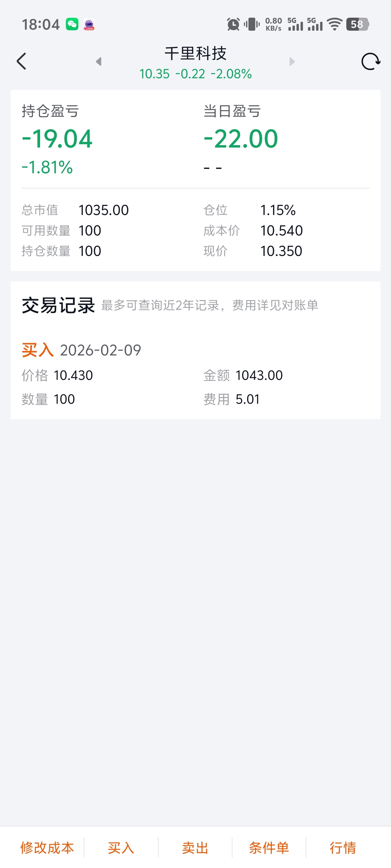The width and height of the screenshot is (391, 868).
Task: Switch to previous stock with left triangle
Action: tap(98, 61)
